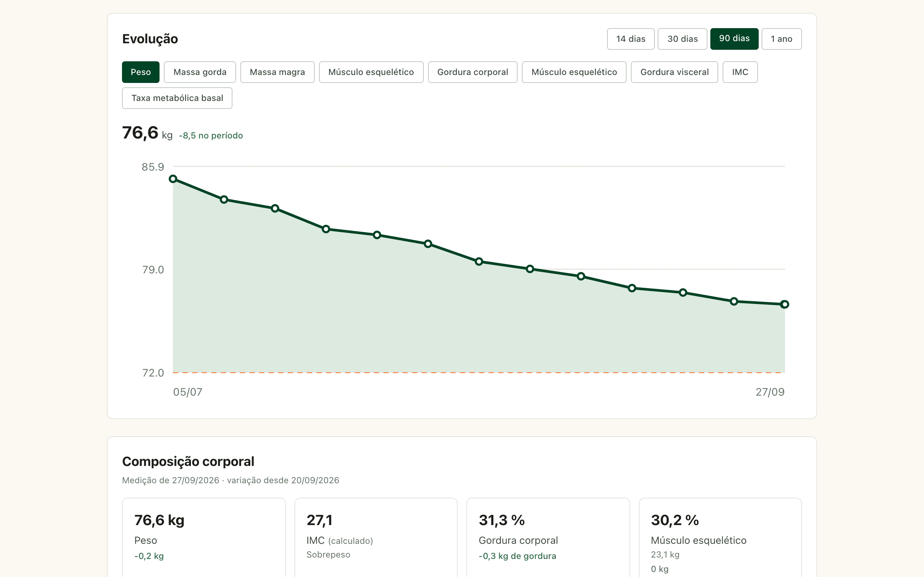Open the IMC 27,1 card
The height and width of the screenshot is (577, 924).
pos(376,537)
